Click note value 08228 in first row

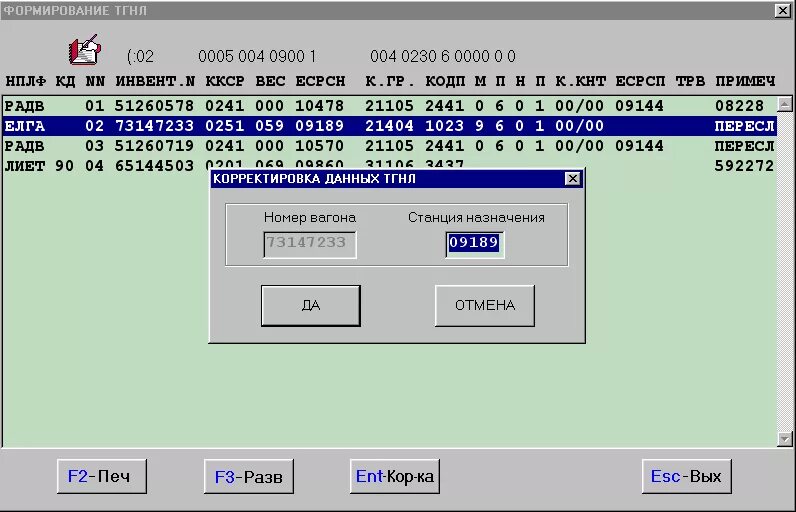point(740,106)
